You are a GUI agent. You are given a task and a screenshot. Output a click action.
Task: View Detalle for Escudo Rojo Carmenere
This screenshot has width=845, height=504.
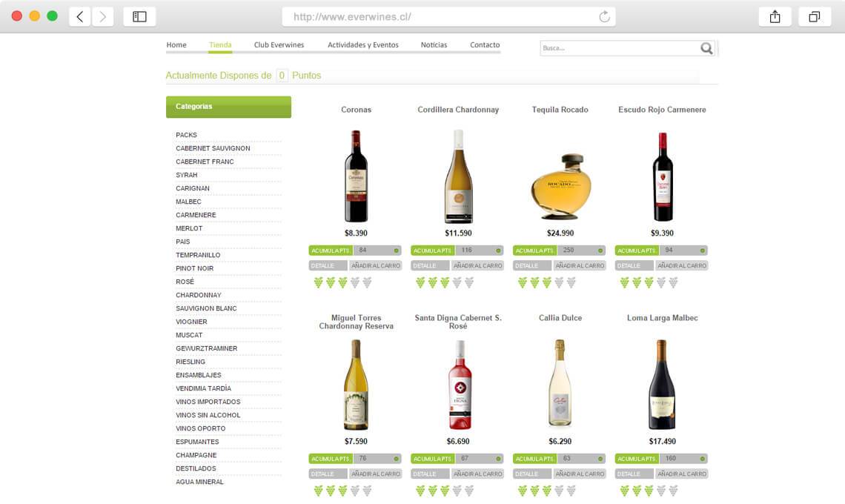click(x=634, y=266)
